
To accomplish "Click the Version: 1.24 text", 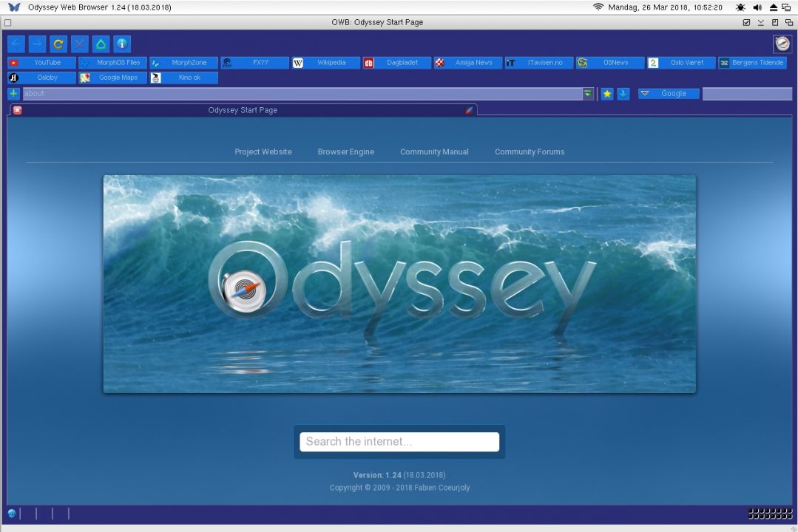I will click(x=377, y=475).
